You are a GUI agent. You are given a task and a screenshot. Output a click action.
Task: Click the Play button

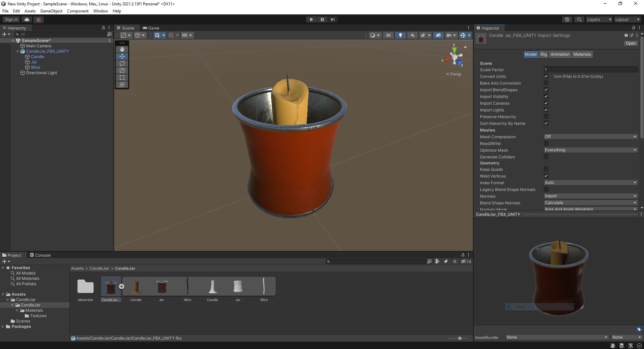(x=311, y=19)
